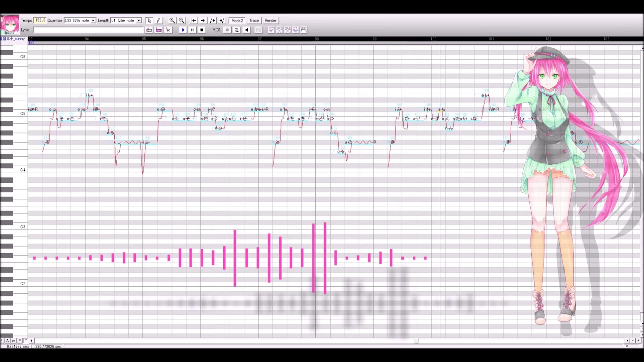
Task: Click the voicebank avatar thumbnail
Action: pos(10,25)
